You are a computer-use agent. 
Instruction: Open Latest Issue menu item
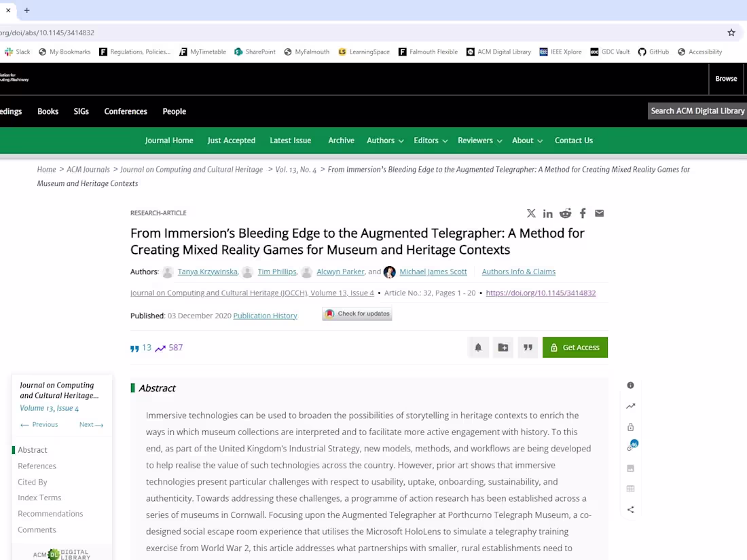pos(291,141)
